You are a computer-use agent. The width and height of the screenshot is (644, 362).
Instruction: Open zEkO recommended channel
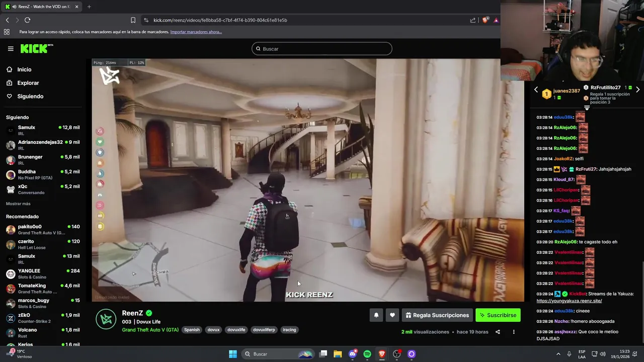[44, 318]
